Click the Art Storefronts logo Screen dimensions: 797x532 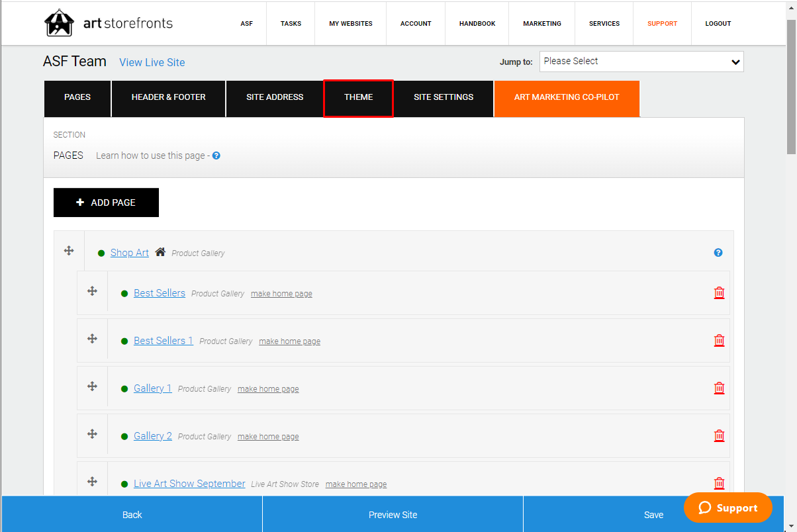tap(109, 23)
